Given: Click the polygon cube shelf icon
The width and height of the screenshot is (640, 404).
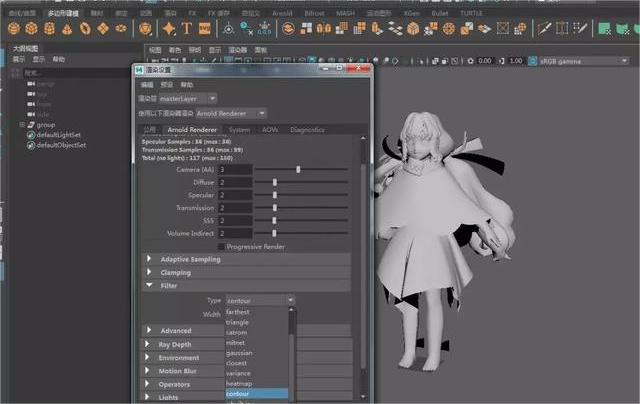Looking at the screenshot, I should click(x=31, y=29).
